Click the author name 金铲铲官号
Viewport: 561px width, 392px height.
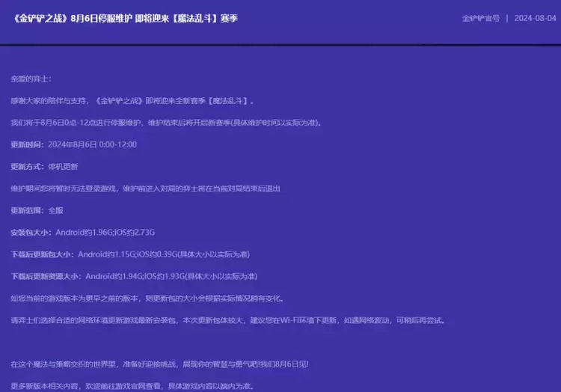point(481,18)
